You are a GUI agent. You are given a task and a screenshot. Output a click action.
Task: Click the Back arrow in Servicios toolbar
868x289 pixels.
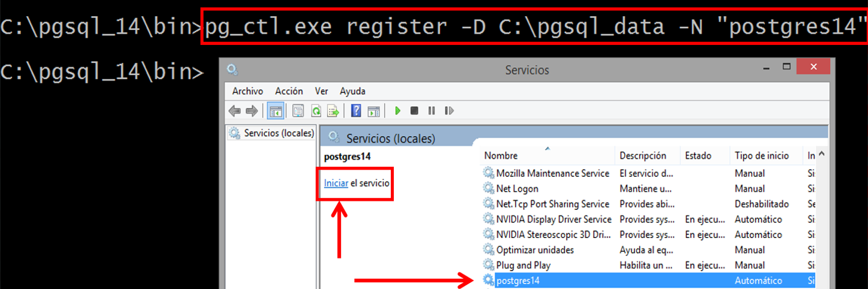coord(235,110)
